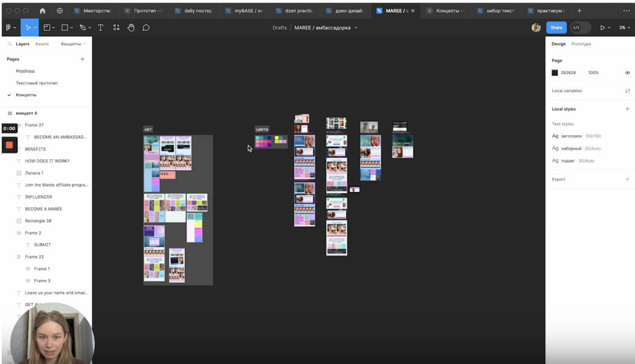Select the подзаг text style
The height and width of the screenshot is (364, 635).
tap(573, 161)
